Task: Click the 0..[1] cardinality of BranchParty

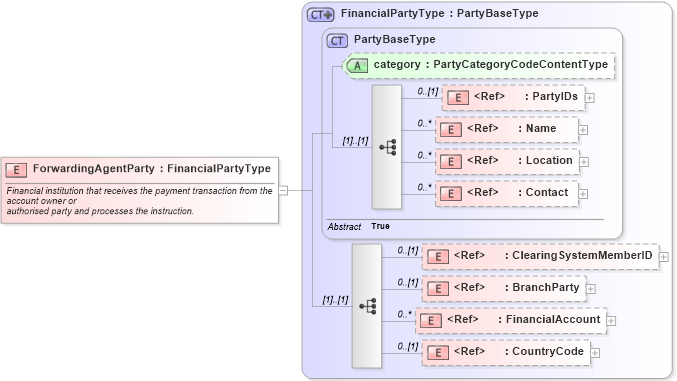Action: tap(408, 282)
